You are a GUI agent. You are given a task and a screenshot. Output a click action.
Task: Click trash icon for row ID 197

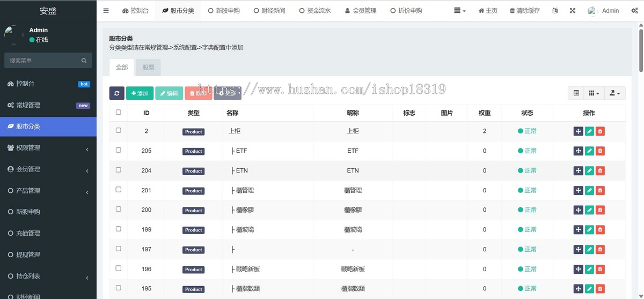(x=601, y=250)
